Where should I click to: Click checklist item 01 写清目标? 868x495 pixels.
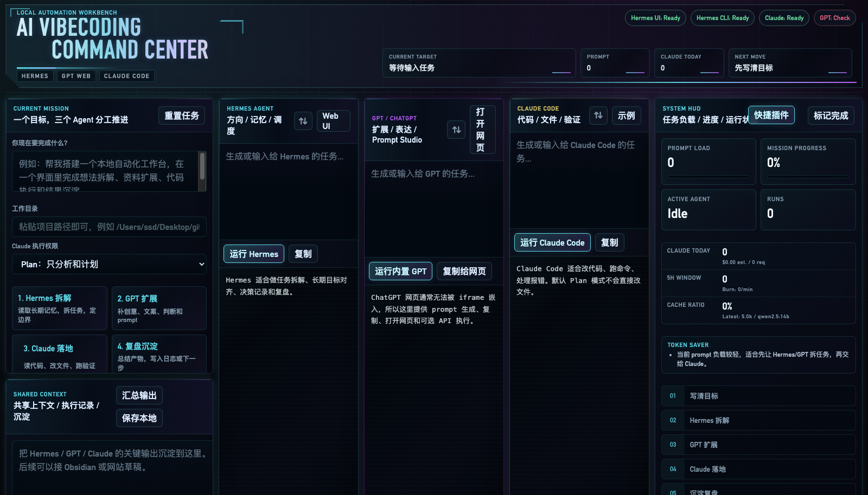(x=758, y=396)
